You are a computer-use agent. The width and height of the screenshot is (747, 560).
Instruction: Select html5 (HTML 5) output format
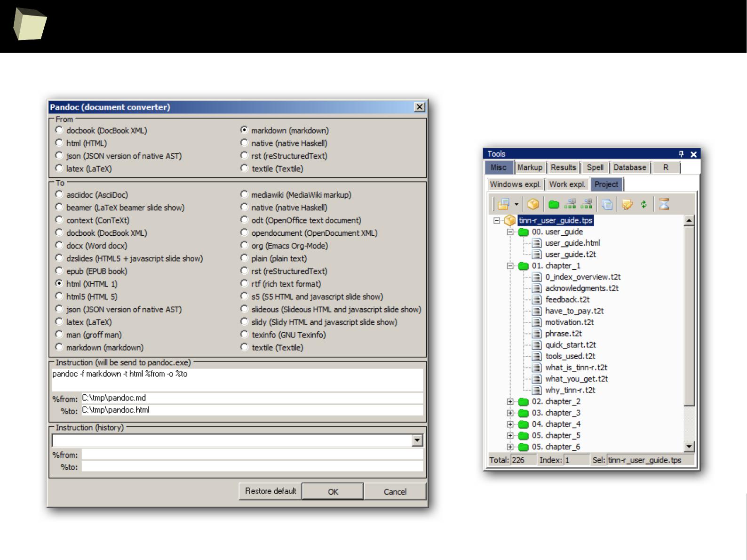87,296
